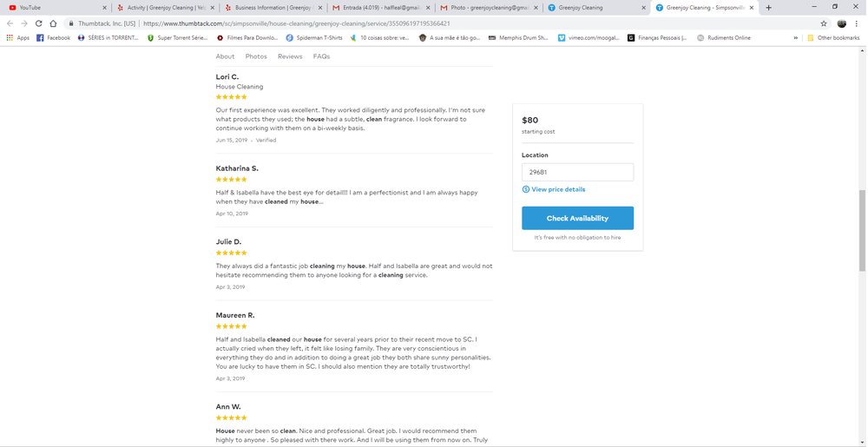Open the Facebook bookmark
The image size is (868, 447).
53,38
